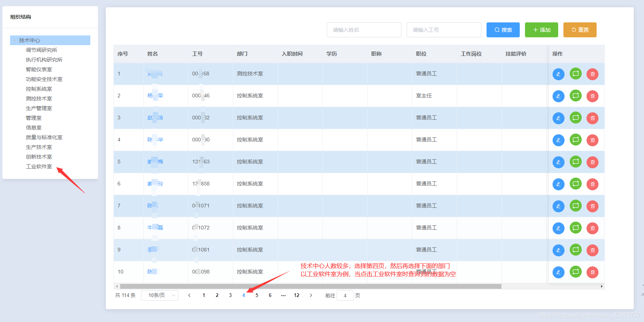This screenshot has width=644, height=322.
Task: Open the 10条/页 page size dropdown
Action: click(x=160, y=296)
